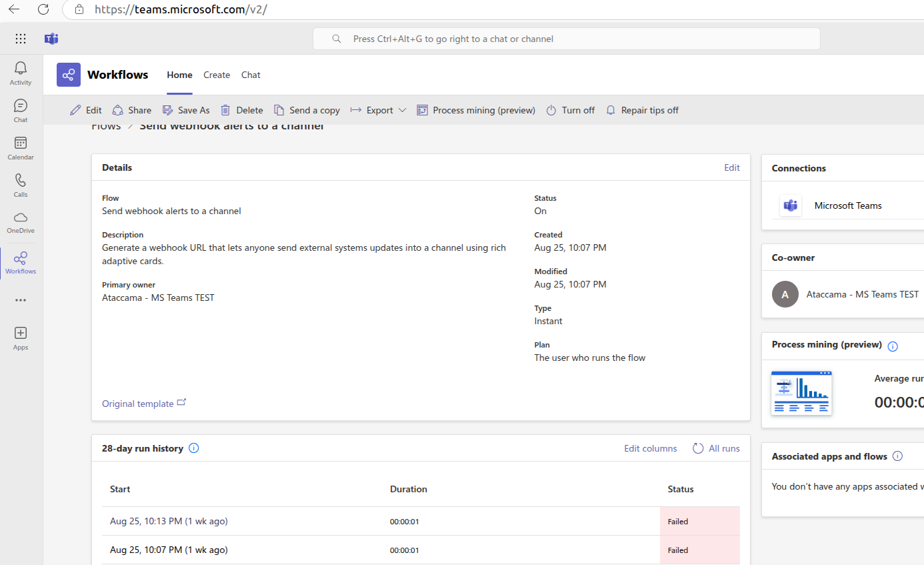This screenshot has width=924, height=565.
Task: Click the app launcher waffle icon
Action: pos(21,39)
